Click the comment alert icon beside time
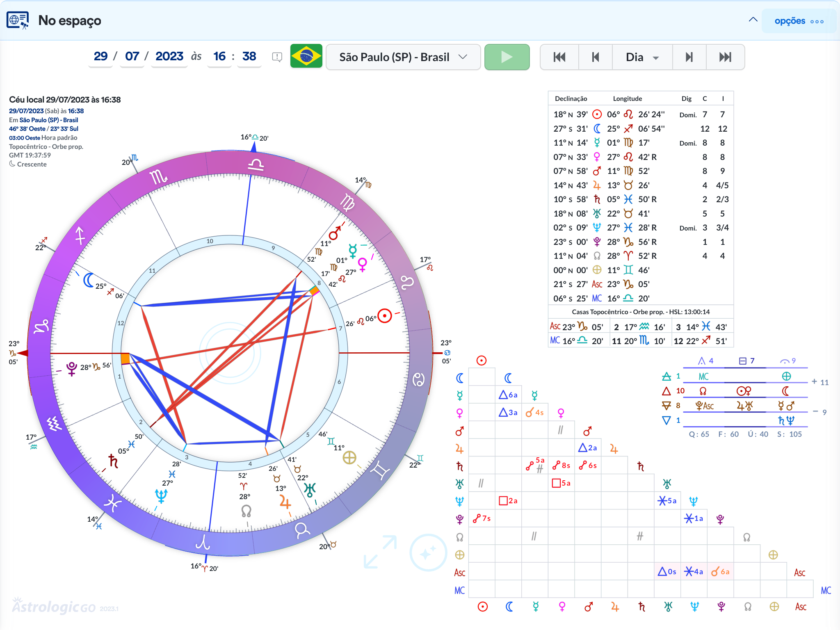 pos(277,57)
